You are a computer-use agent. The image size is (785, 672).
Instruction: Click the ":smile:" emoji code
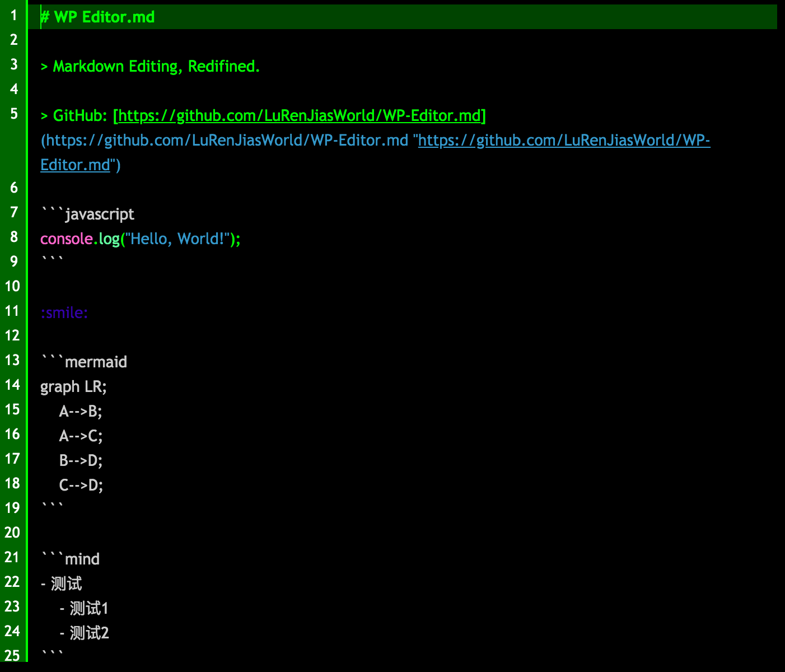(64, 312)
